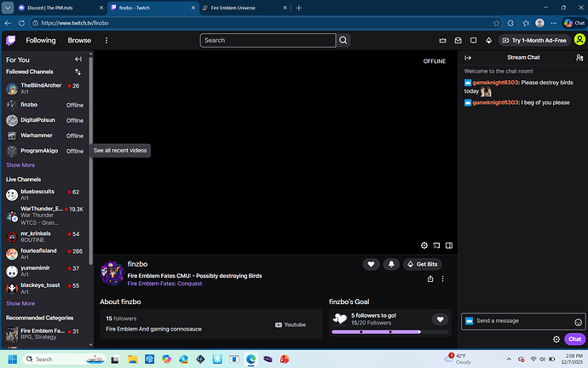Open Prime Loot crown icon
This screenshot has width=588, height=368.
[442, 40]
